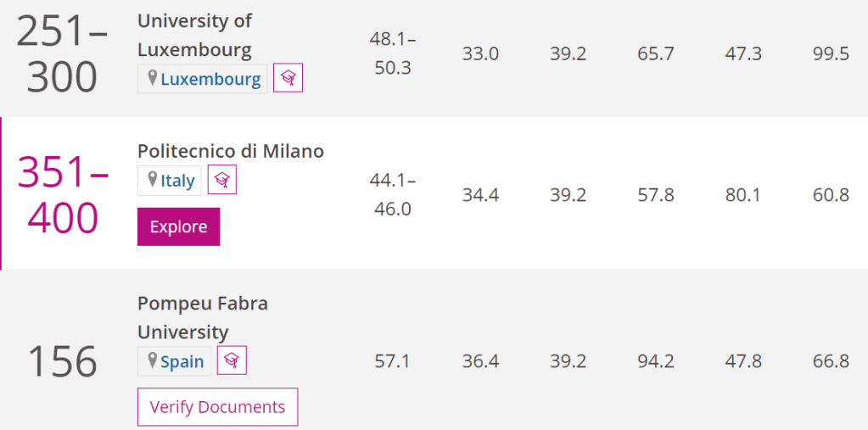Select the 351–400 rank of Politecnico di Milano
868x430 pixels.
click(x=63, y=194)
